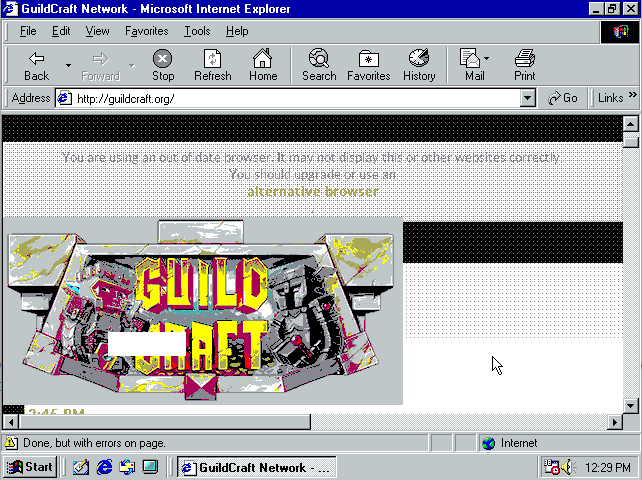Expand the Mail dropdown arrow

coord(486,59)
